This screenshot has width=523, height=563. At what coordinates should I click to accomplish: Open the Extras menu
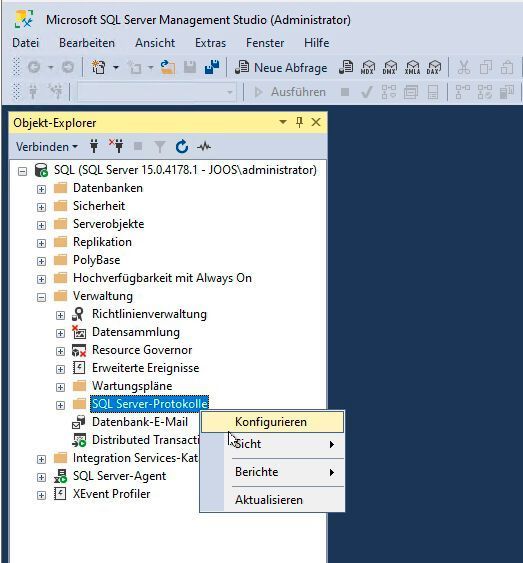pos(210,43)
